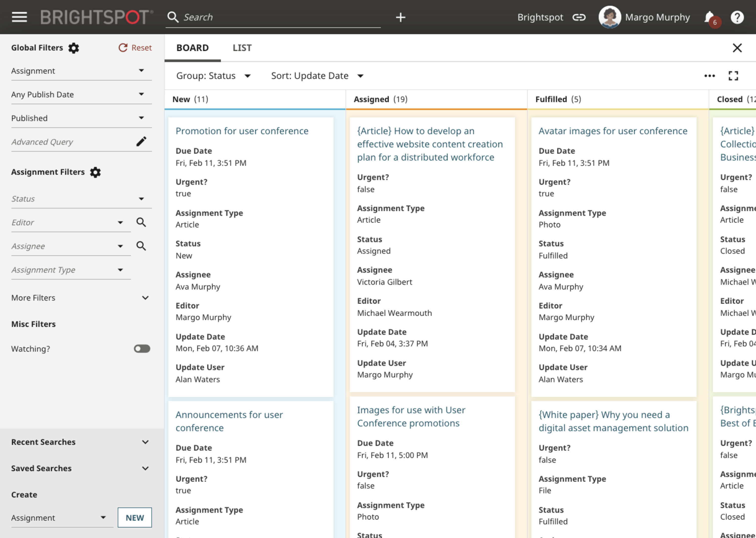The height and width of the screenshot is (538, 756).
Task: Expand Recent Searches section
Action: click(x=80, y=442)
